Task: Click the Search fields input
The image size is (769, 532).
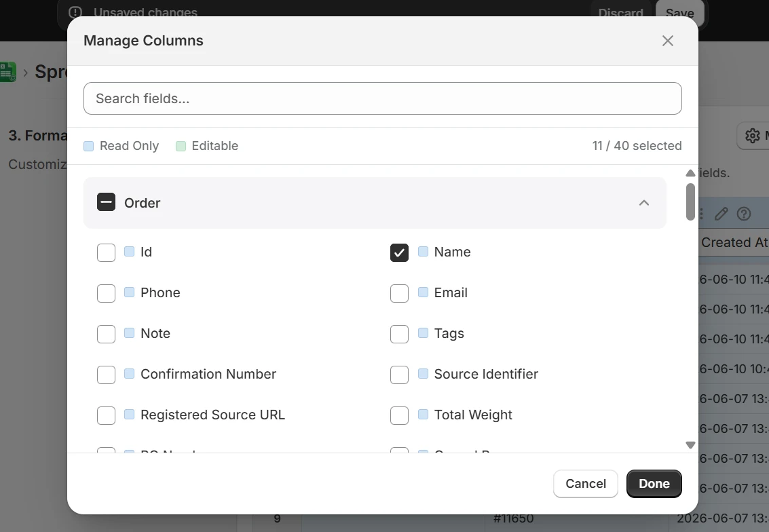Action: [x=383, y=98]
